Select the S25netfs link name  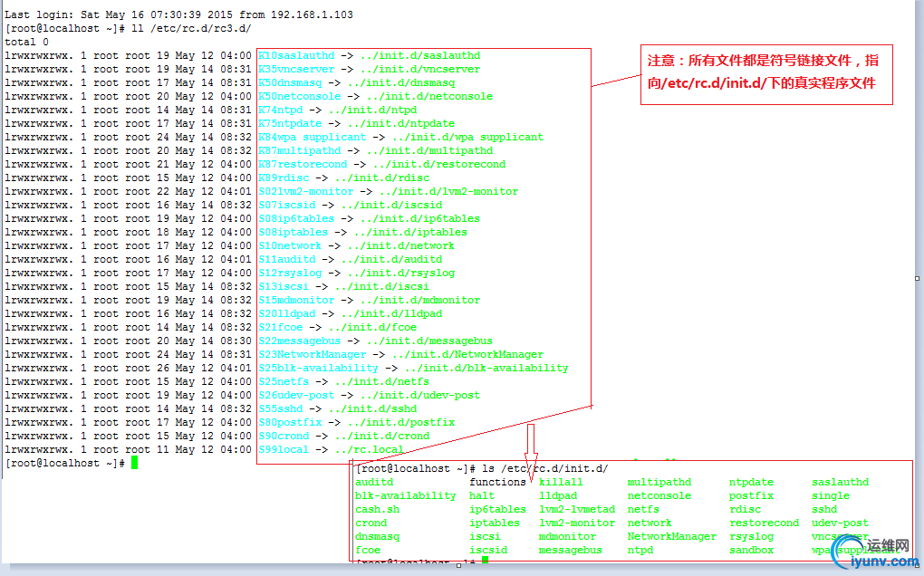point(284,381)
